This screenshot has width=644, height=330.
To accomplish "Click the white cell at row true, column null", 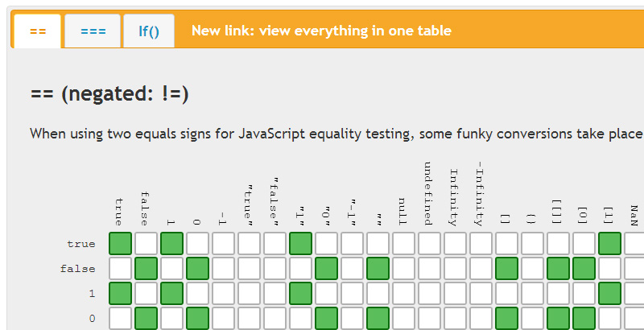I will (404, 244).
